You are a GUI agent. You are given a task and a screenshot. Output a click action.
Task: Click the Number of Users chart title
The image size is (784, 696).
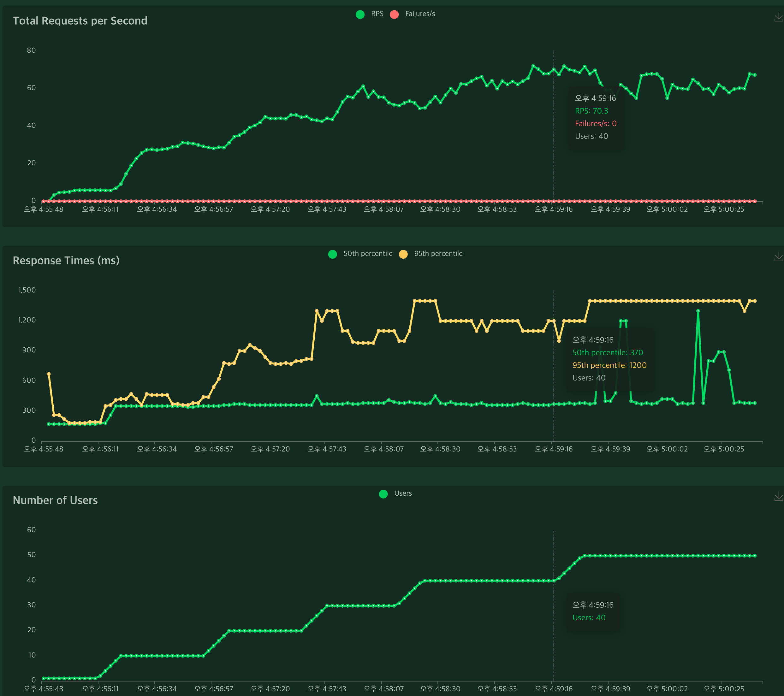click(x=55, y=500)
